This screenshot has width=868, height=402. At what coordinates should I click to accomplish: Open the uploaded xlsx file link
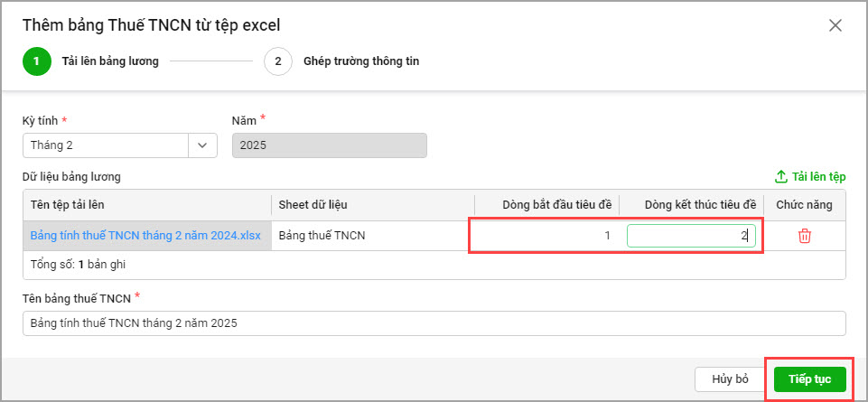click(145, 236)
